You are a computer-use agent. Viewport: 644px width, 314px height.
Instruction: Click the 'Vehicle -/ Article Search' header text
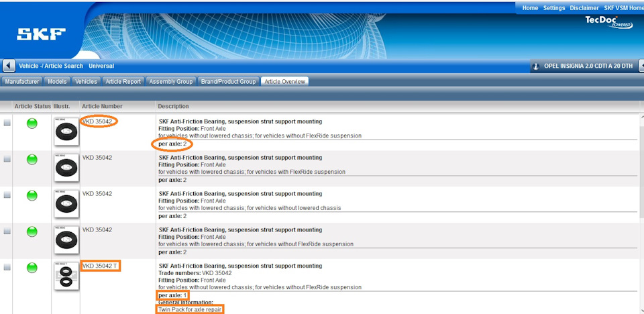pyautogui.click(x=51, y=66)
